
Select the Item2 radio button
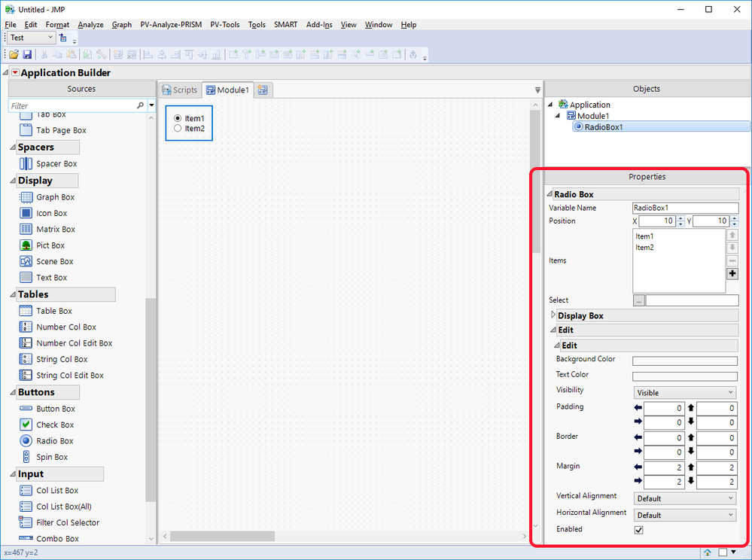pyautogui.click(x=178, y=128)
